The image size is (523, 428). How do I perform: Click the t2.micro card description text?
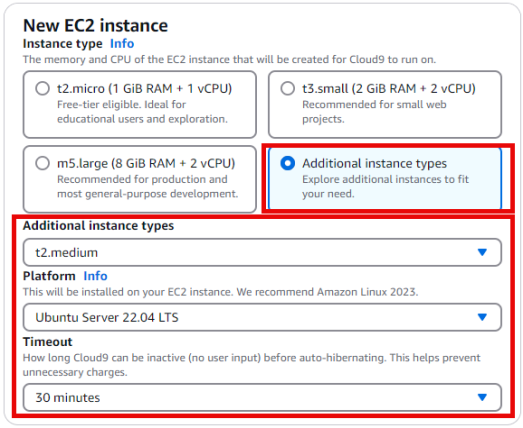(x=142, y=112)
